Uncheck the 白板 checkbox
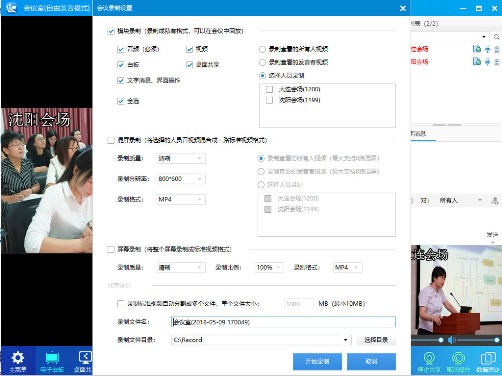 [x=121, y=65]
